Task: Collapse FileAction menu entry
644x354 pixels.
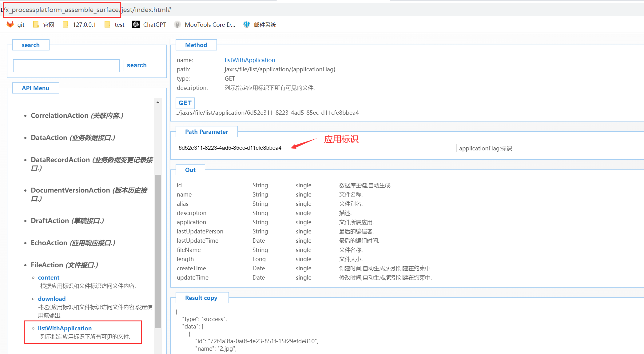Action: (47, 265)
